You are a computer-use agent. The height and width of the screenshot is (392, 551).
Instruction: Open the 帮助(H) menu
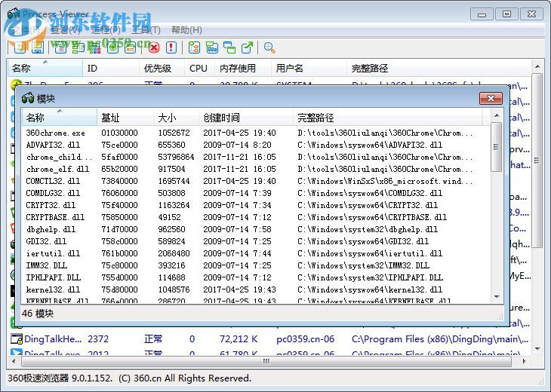pyautogui.click(x=186, y=30)
